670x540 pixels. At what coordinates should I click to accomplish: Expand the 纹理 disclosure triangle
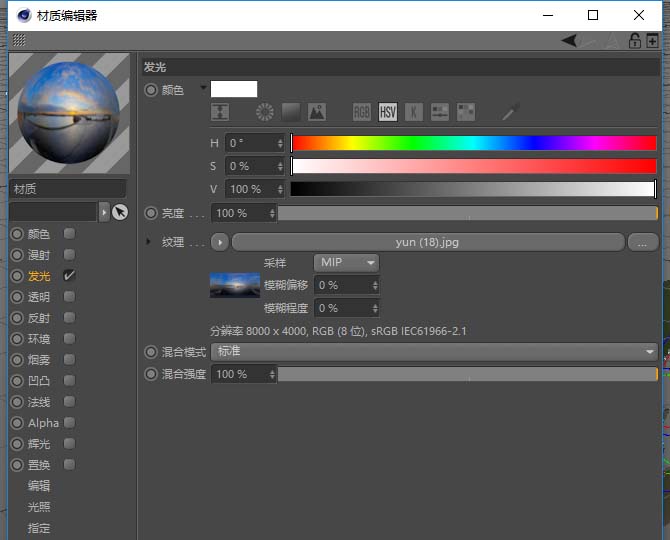(x=149, y=242)
